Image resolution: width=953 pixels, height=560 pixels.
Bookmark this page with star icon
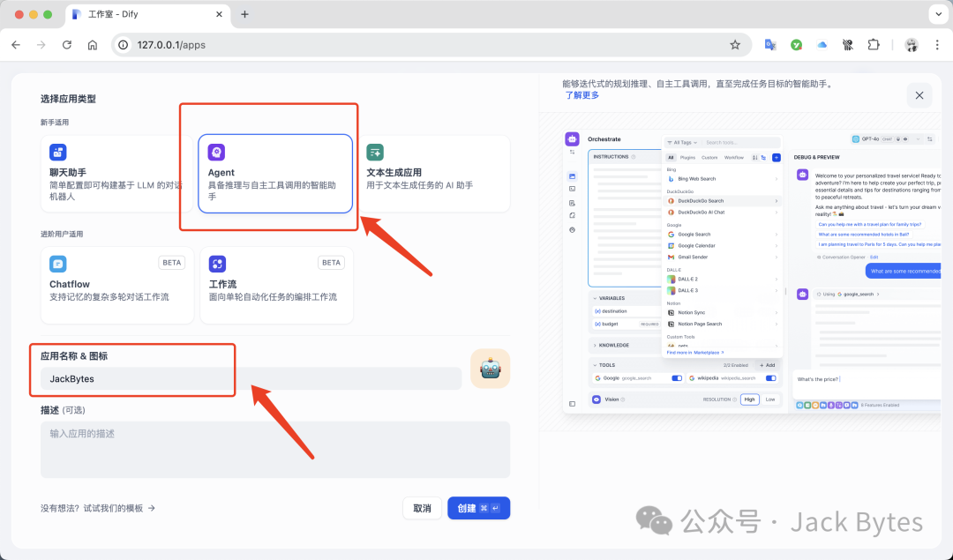click(735, 45)
